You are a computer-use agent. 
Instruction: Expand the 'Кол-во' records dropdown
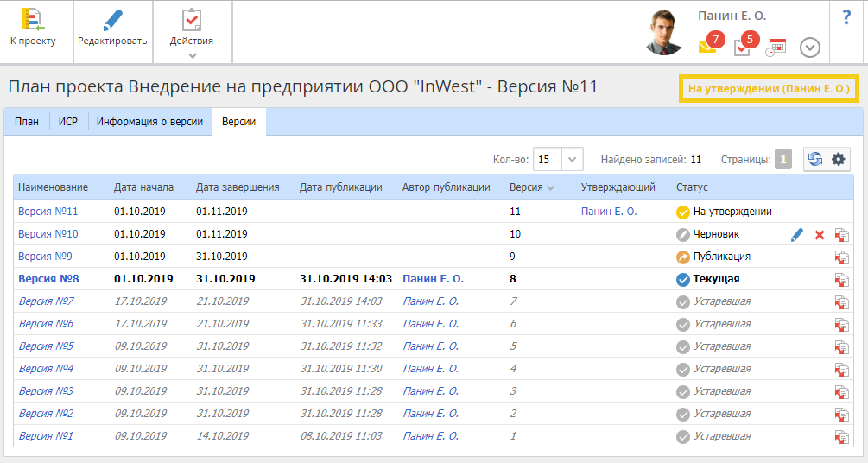tap(573, 159)
